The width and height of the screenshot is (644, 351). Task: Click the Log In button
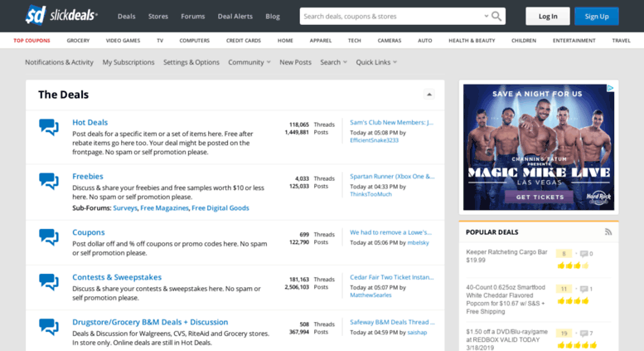(x=548, y=16)
